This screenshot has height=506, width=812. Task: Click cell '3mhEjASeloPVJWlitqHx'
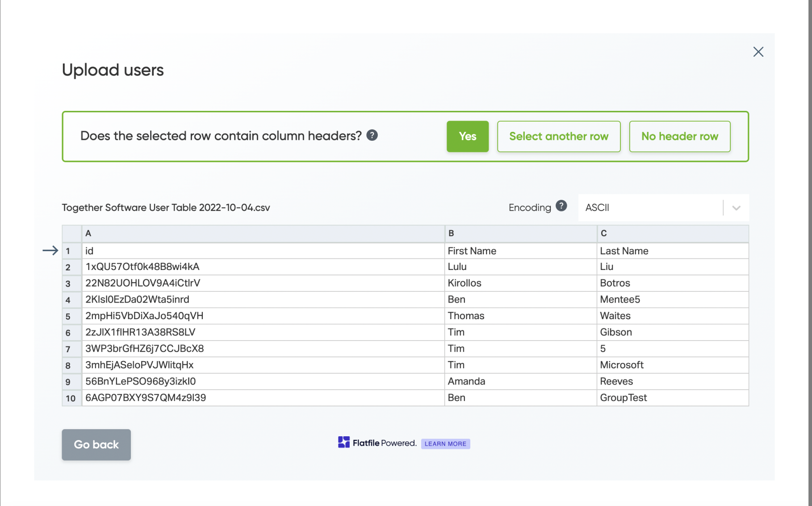263,365
